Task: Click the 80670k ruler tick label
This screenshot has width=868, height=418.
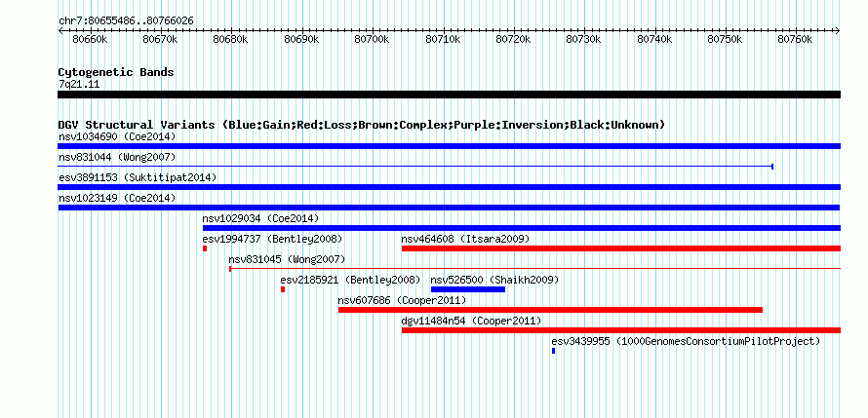Action: click(x=160, y=39)
